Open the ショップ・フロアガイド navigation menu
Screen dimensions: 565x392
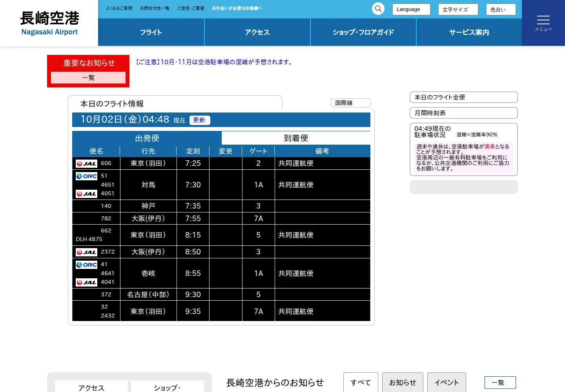pyautogui.click(x=363, y=32)
